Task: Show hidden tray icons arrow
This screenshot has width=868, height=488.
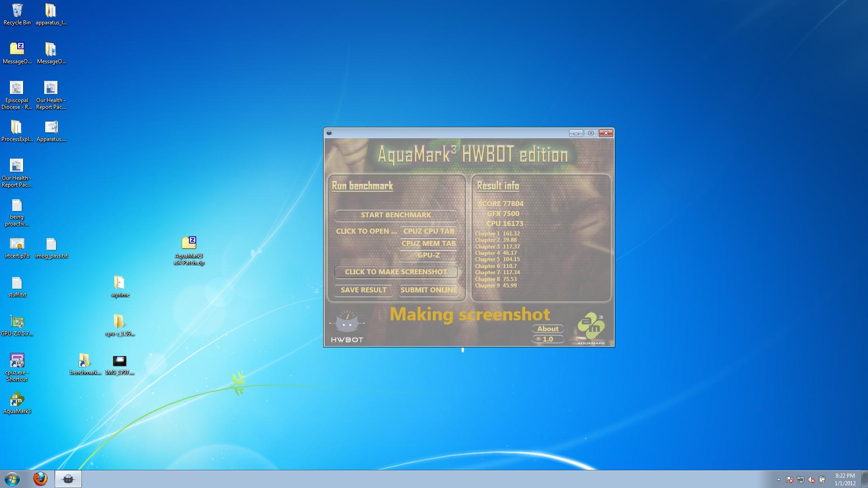Action: (x=778, y=479)
